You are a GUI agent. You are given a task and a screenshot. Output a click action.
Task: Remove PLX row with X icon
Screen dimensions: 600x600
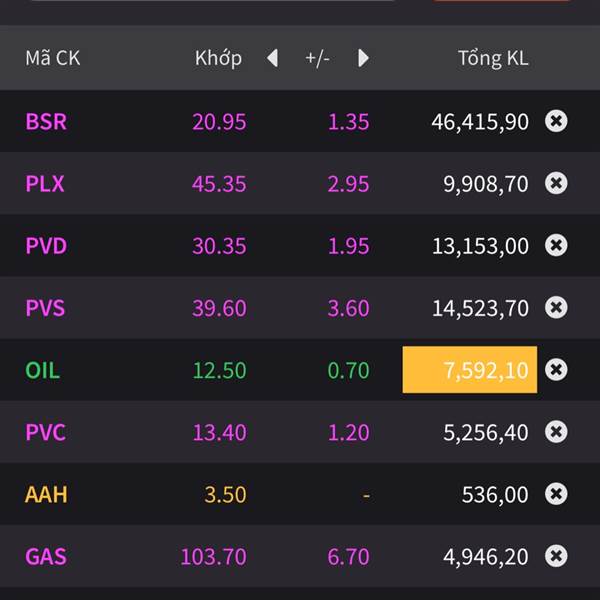coord(556,183)
